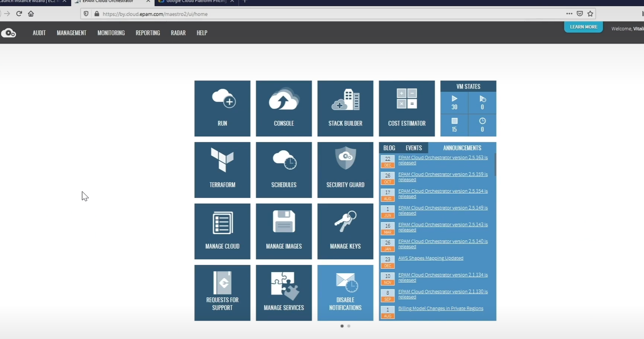Click the VM States header
Viewport: 644px width, 339px height.
tap(468, 87)
